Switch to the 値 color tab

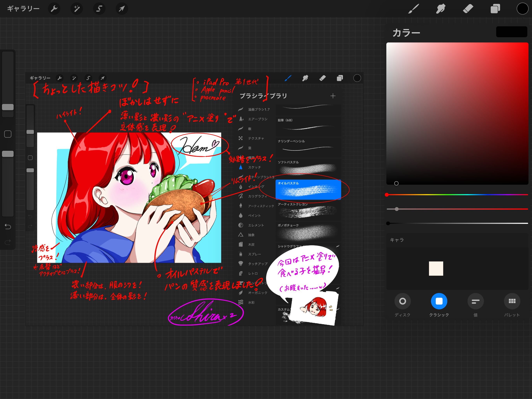tap(476, 305)
